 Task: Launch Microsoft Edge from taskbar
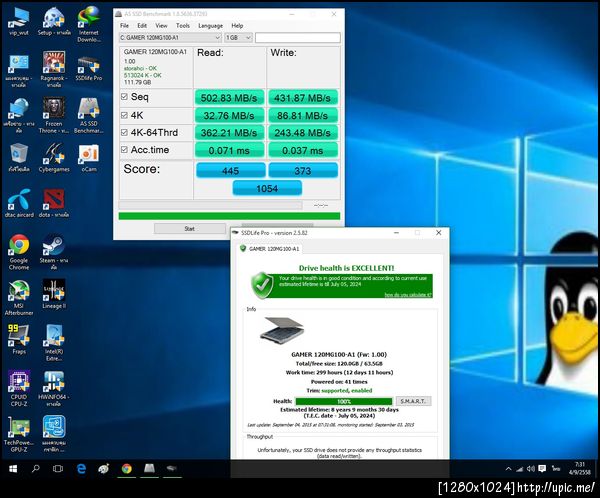(82, 469)
